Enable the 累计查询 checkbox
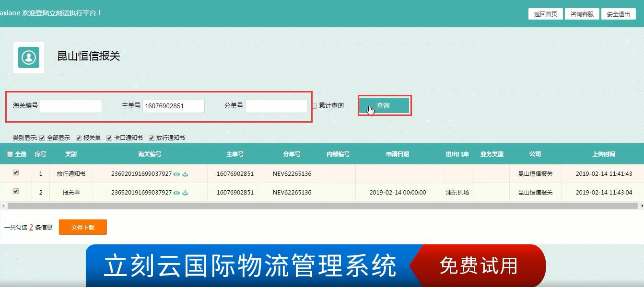Viewport: 644px width, 287px height. pyautogui.click(x=315, y=106)
